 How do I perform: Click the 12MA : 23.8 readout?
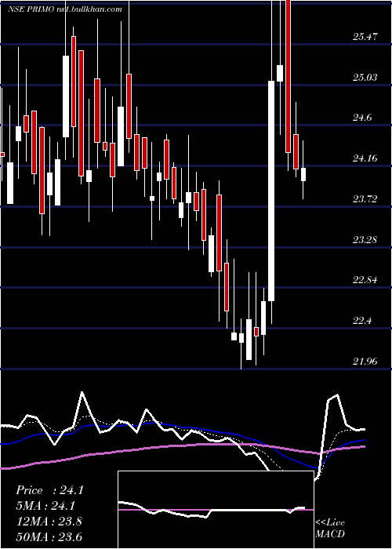(x=49, y=522)
